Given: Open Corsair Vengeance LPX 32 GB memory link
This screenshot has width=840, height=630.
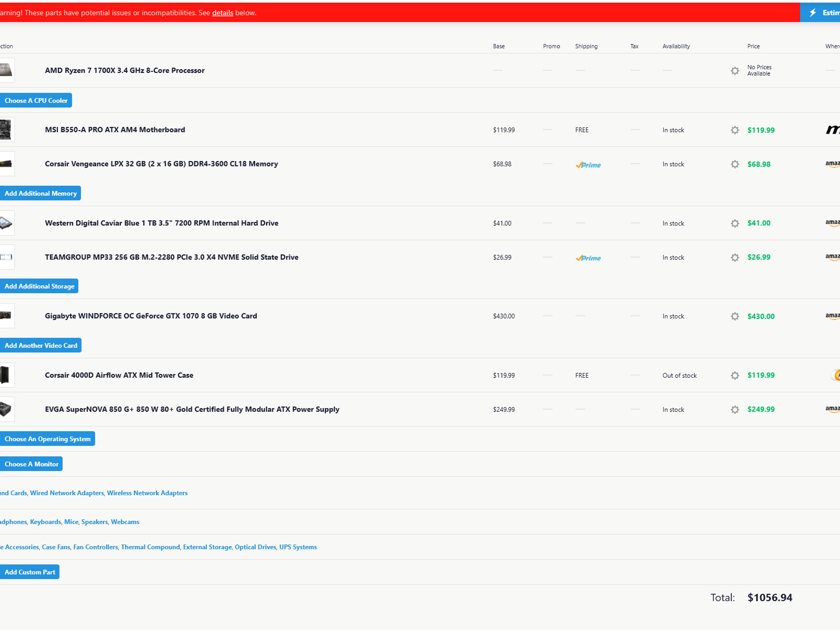Looking at the screenshot, I should pyautogui.click(x=161, y=164).
